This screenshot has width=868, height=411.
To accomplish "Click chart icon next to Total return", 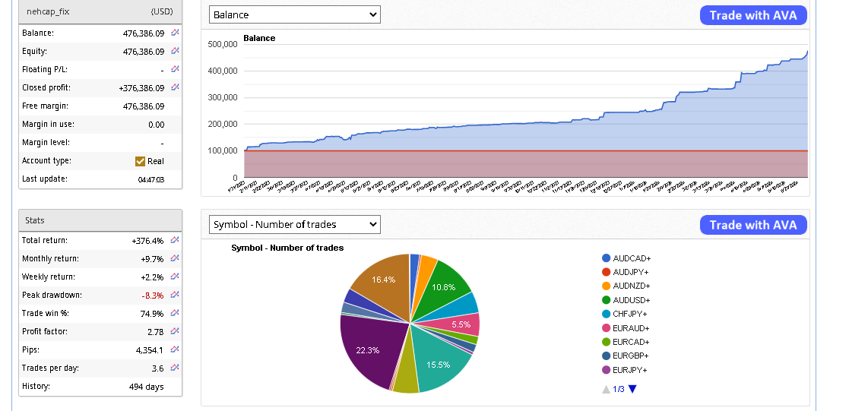I will [x=175, y=240].
